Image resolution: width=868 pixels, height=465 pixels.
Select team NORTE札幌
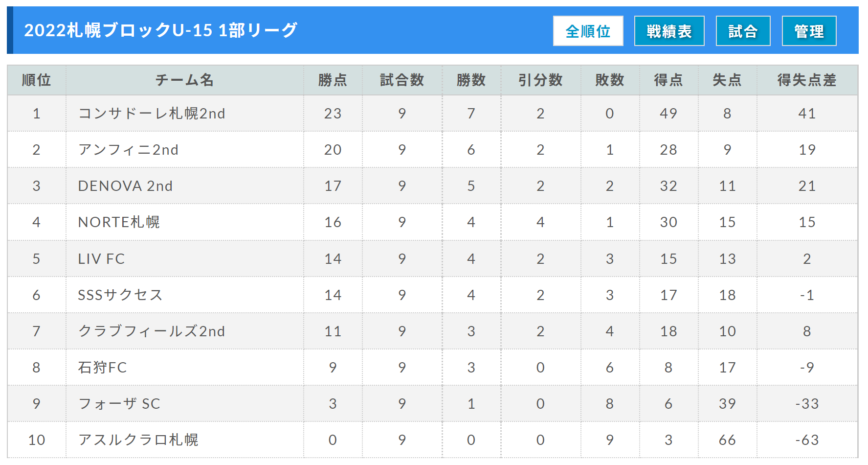[x=119, y=222]
